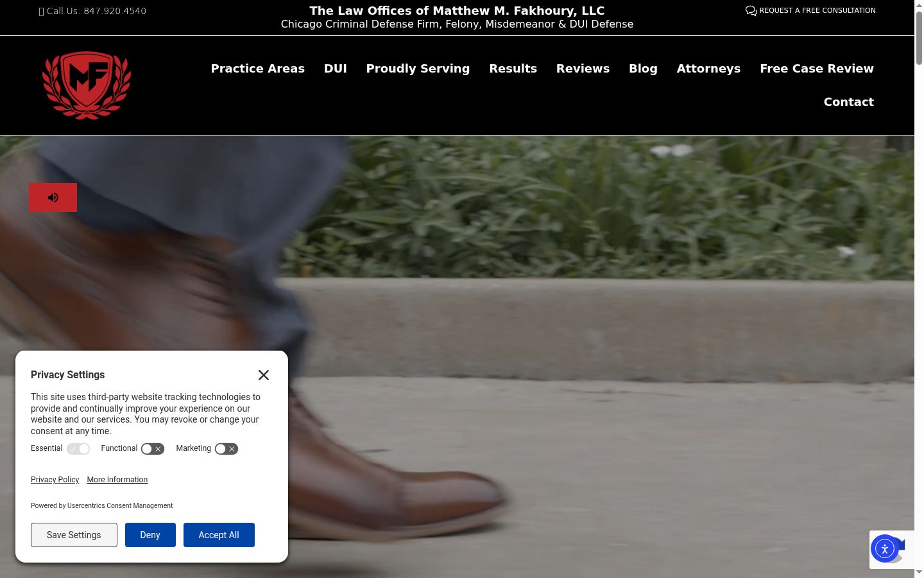
Task: Mute or unmute the video sound
Action: (53, 197)
